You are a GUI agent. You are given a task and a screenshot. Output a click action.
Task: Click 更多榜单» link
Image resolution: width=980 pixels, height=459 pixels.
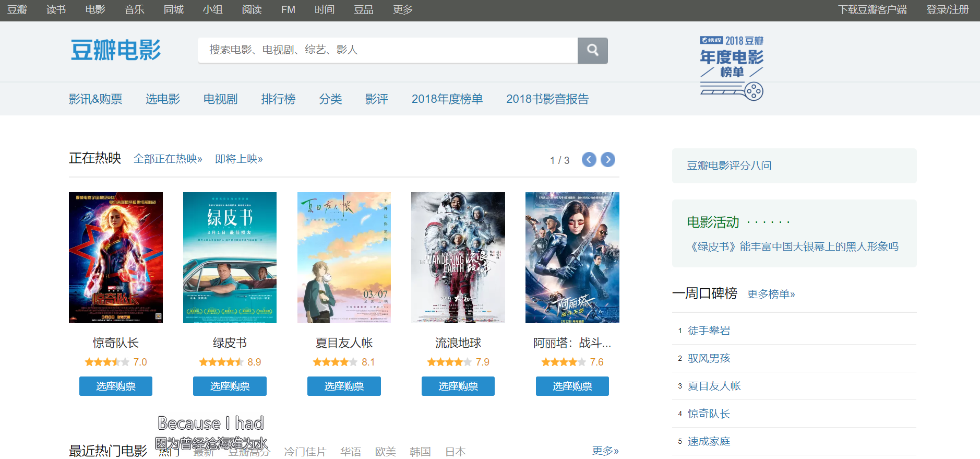pos(771,294)
